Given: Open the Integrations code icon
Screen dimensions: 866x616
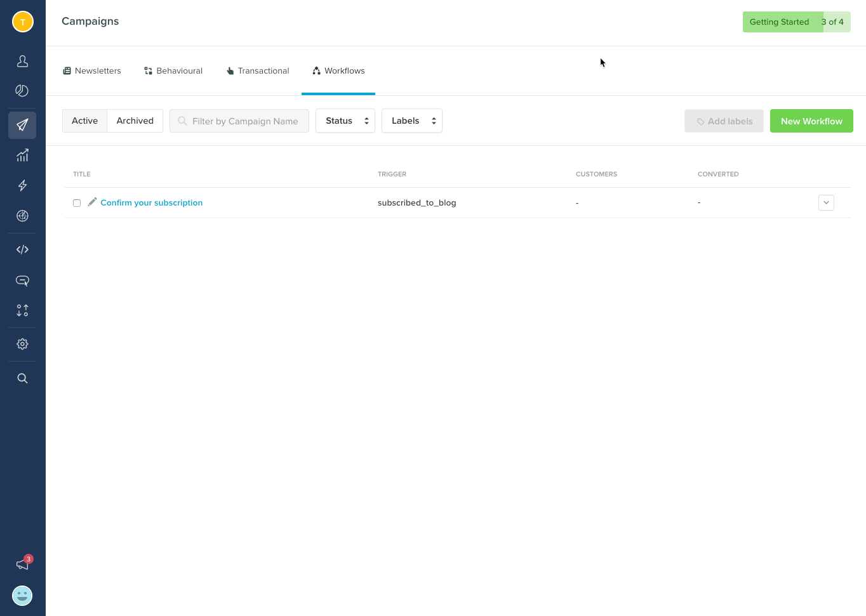Looking at the screenshot, I should [x=22, y=249].
